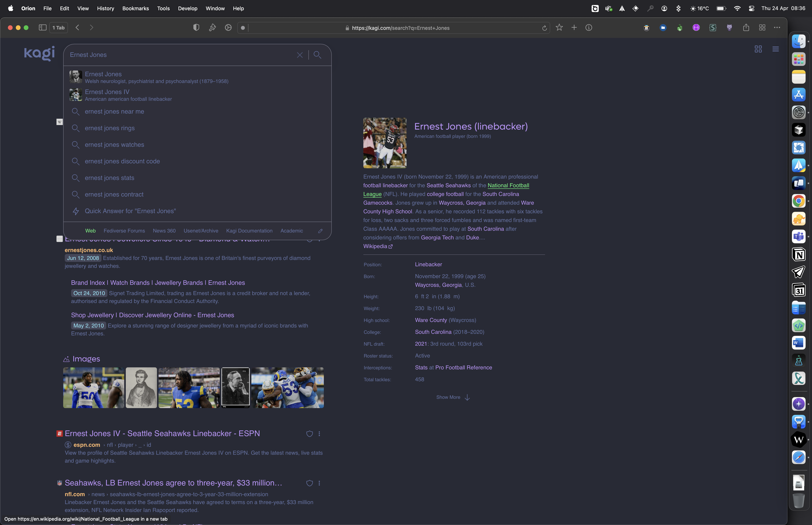The width and height of the screenshot is (812, 525).
Task: Clear the search field with X icon
Action: (x=300, y=55)
